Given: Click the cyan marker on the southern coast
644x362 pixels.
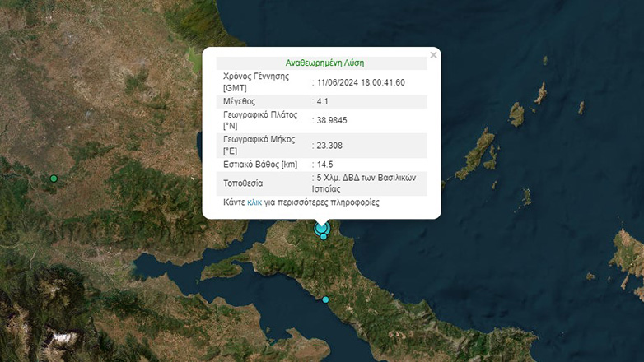Looking at the screenshot, I should click(325, 299).
